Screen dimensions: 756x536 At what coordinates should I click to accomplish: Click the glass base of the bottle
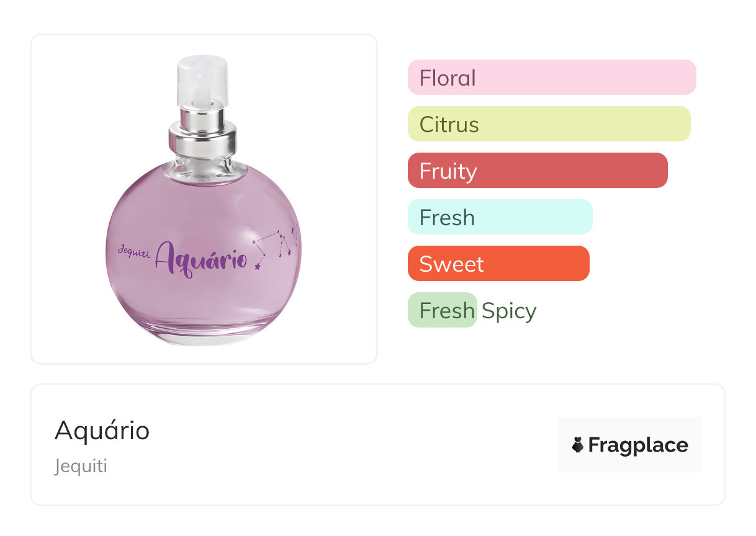(x=204, y=335)
